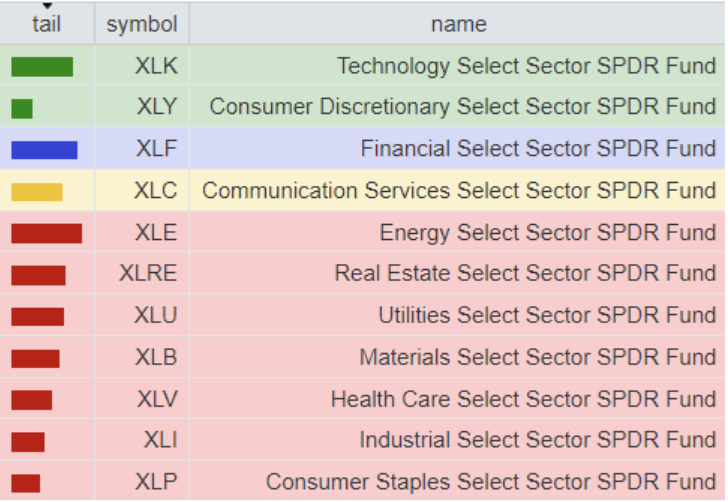
Task: Click the name column header
Action: coord(458,25)
